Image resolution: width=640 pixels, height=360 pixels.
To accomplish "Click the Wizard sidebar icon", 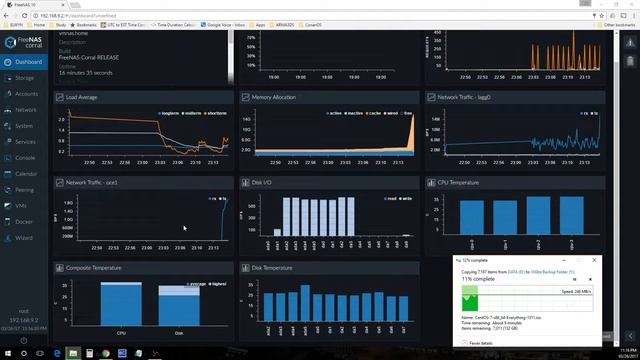I will point(8,238).
